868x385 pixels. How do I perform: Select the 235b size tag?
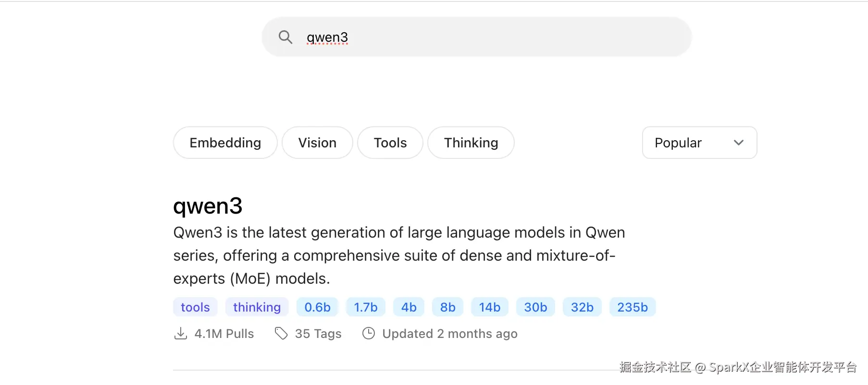pyautogui.click(x=632, y=307)
